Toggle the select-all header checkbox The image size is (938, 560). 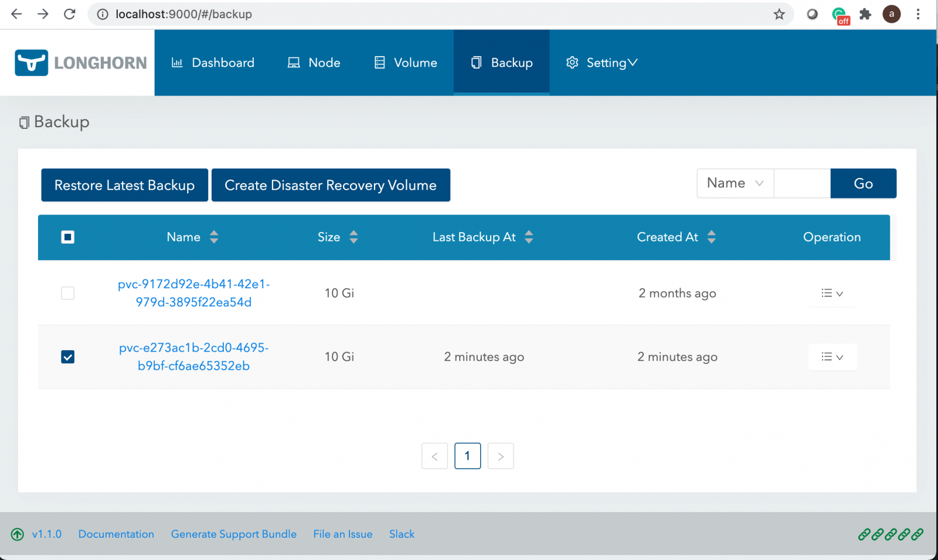pos(68,237)
